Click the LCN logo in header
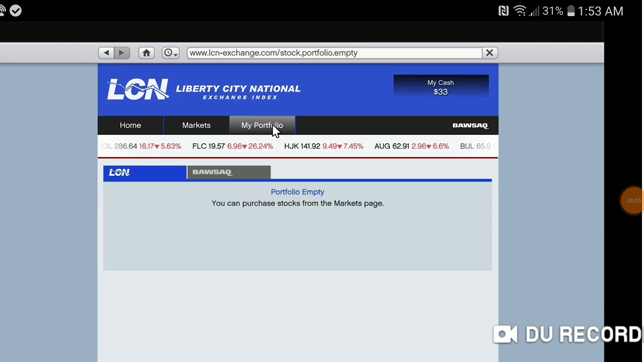Viewport: 644px width, 362px height. (137, 89)
